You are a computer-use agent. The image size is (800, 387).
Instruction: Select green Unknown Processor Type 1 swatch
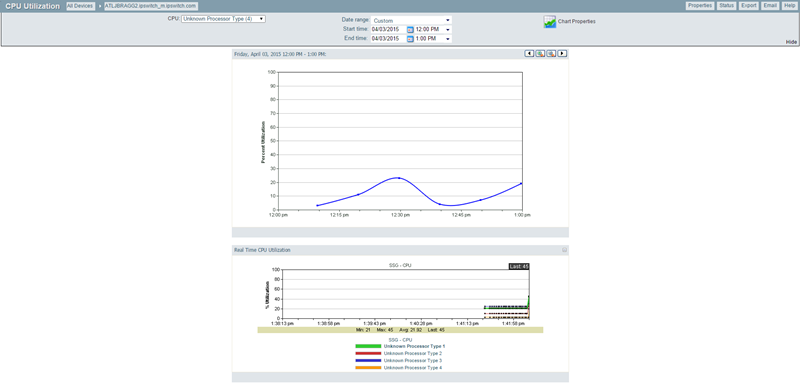[368, 346]
